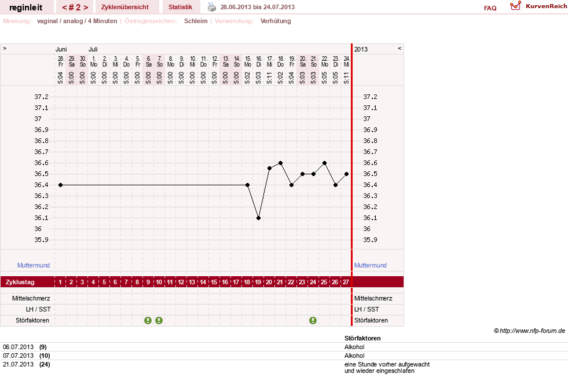568x392 pixels.
Task: Select temperature point on cycle day 25 at 36.6
Action: (325, 163)
